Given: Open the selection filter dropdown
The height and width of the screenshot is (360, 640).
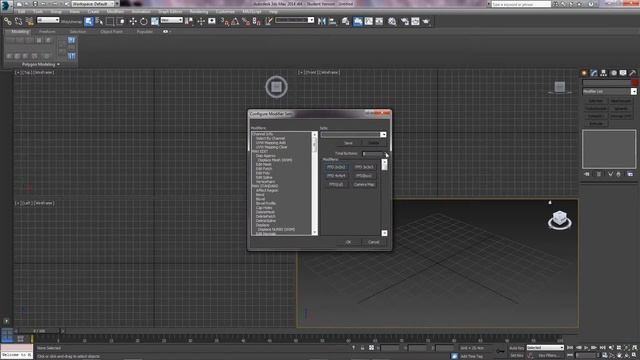Looking at the screenshot, I should coord(48,20).
